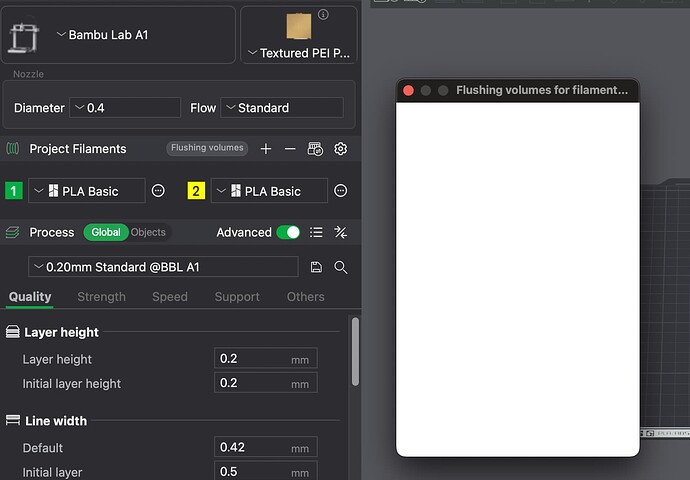Open the Bambu Lab A1 printer dropdown
The image size is (690, 480).
[x=118, y=35]
